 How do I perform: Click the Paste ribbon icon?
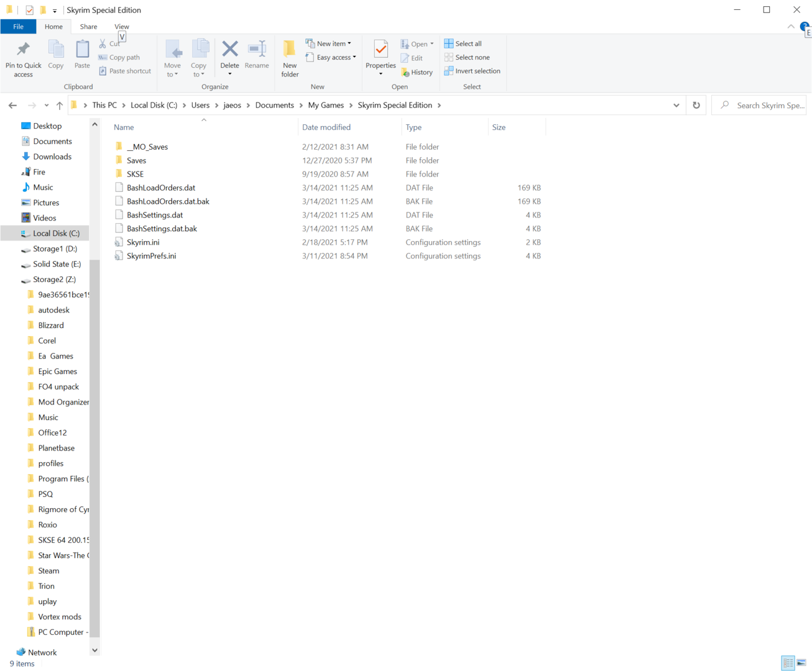click(x=82, y=50)
